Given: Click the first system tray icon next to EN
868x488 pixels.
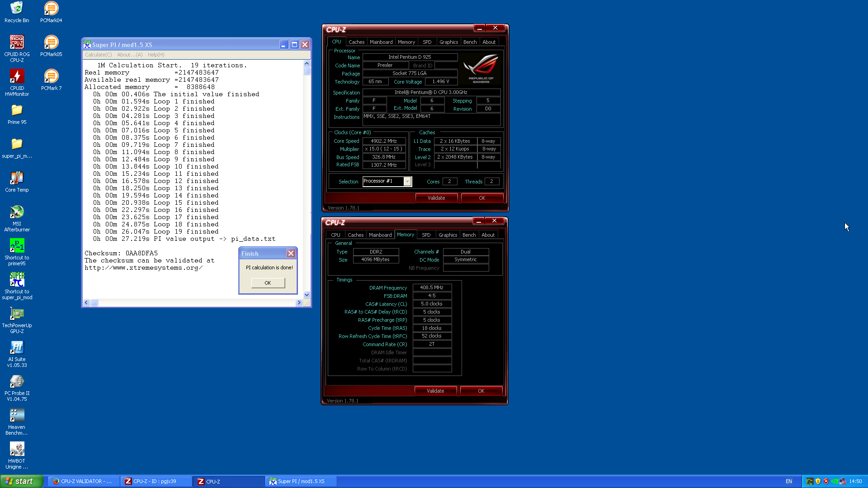Looking at the screenshot, I should point(810,481).
